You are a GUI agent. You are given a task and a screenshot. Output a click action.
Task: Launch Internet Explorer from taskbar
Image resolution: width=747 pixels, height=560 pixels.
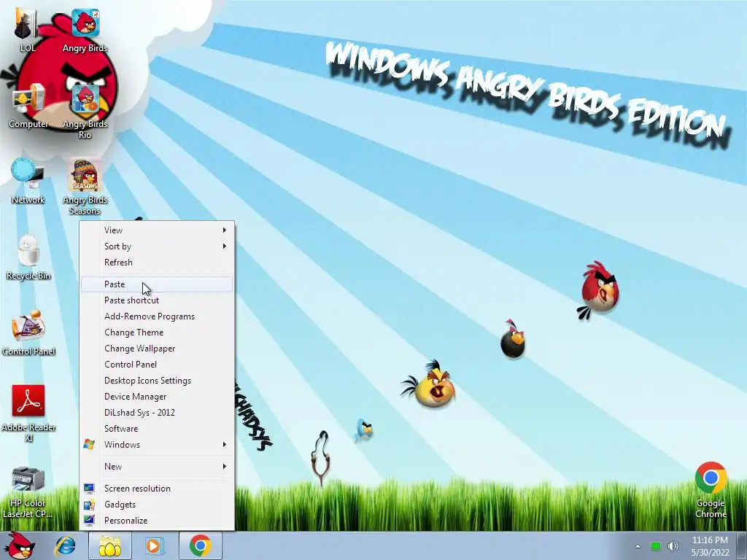click(x=65, y=545)
